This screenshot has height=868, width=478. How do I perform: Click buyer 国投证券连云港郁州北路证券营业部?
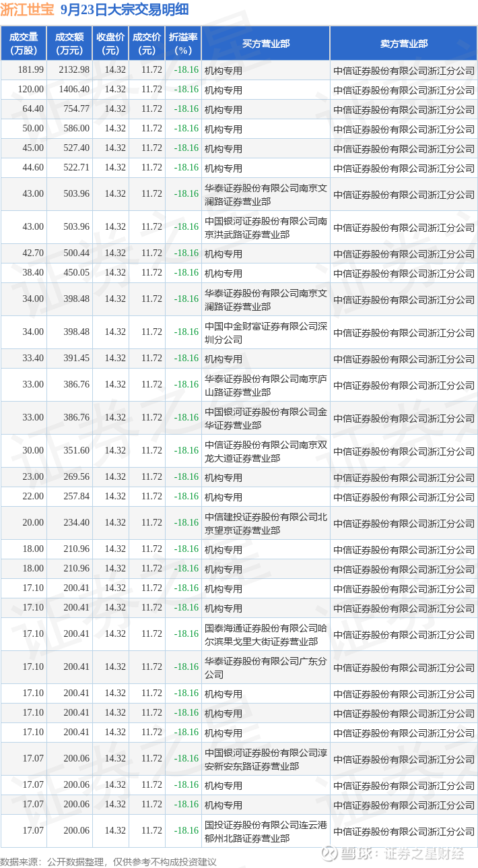(266, 831)
